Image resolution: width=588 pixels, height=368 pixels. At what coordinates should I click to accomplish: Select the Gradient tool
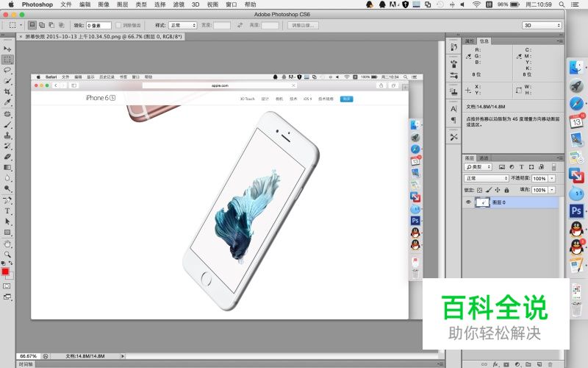coord(7,167)
